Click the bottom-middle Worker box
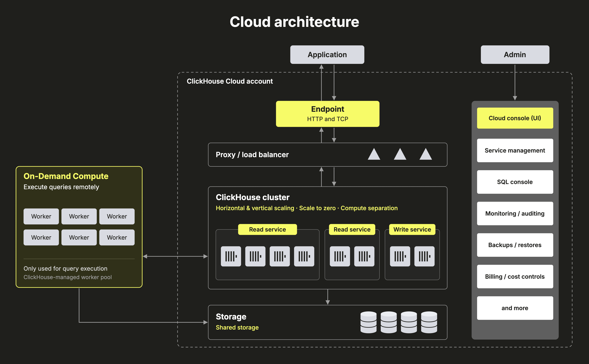The height and width of the screenshot is (364, 589). pyautogui.click(x=79, y=237)
